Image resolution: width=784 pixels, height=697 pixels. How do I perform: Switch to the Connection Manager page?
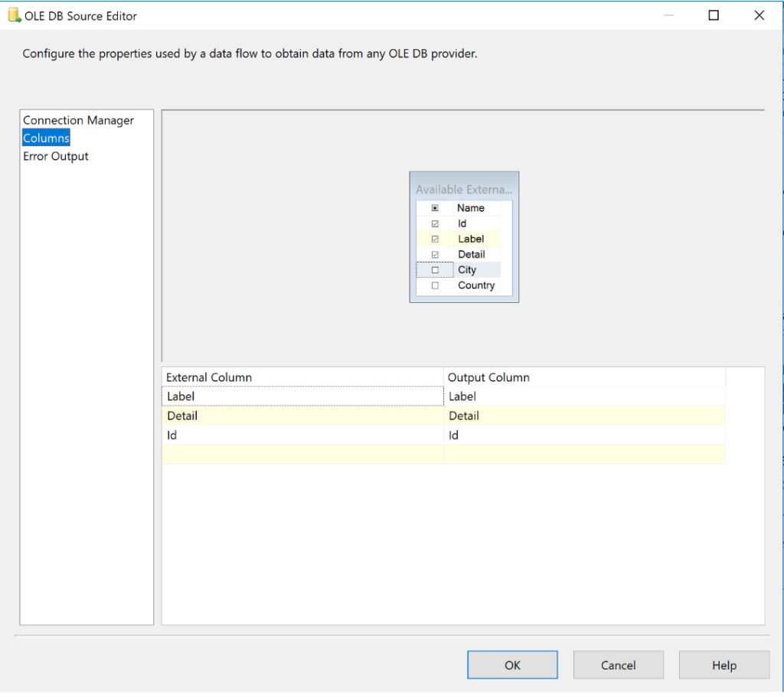coord(78,120)
